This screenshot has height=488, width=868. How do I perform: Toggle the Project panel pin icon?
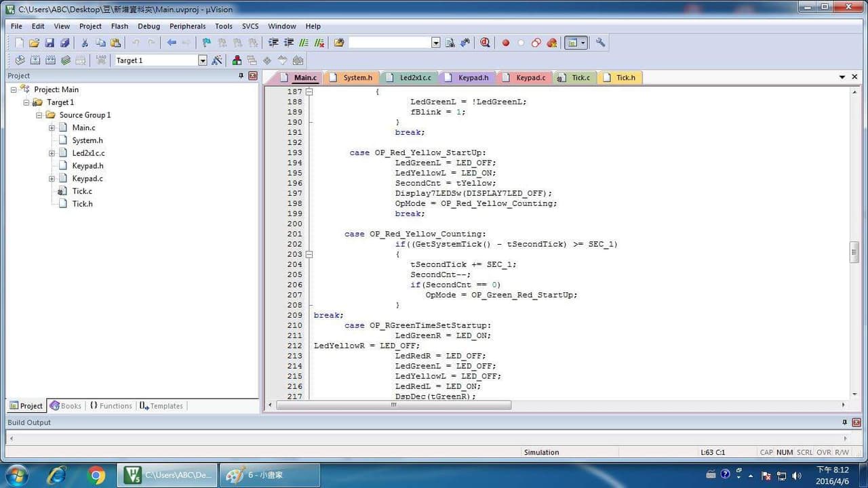point(241,76)
